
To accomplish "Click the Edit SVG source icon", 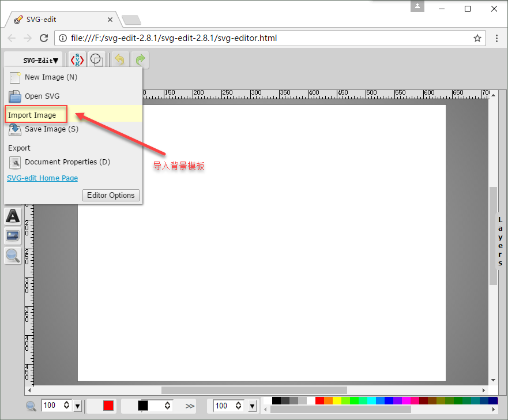I will click(77, 60).
